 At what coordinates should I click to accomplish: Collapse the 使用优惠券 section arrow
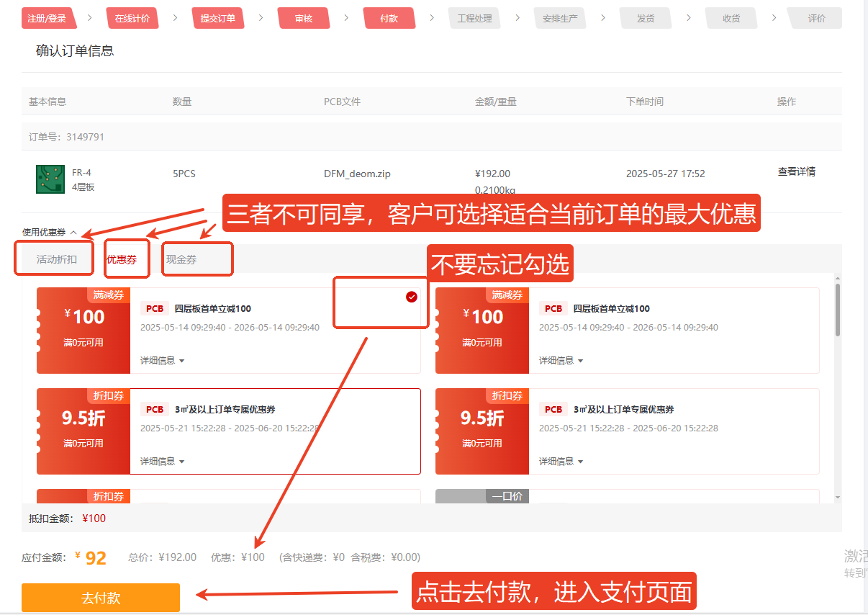click(x=73, y=233)
